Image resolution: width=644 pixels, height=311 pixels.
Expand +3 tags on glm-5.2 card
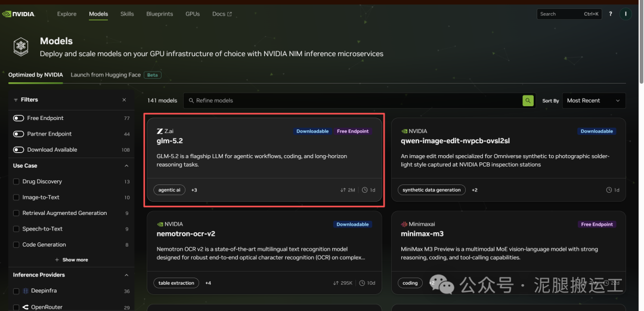pyautogui.click(x=194, y=190)
